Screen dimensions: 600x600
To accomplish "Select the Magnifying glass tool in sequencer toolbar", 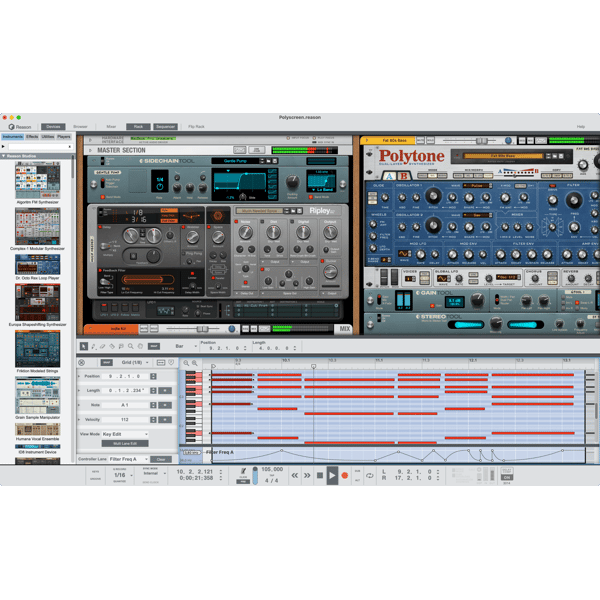I will tap(130, 346).
